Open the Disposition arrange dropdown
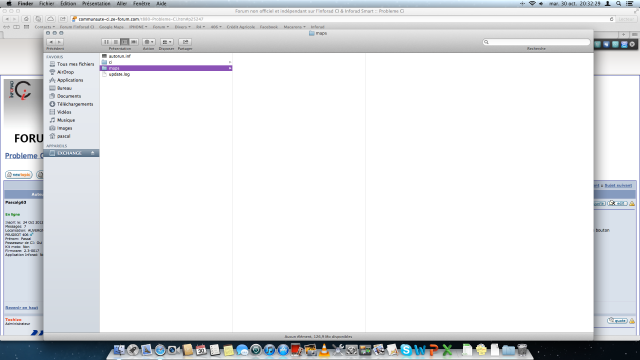640x360 pixels. pos(167,42)
